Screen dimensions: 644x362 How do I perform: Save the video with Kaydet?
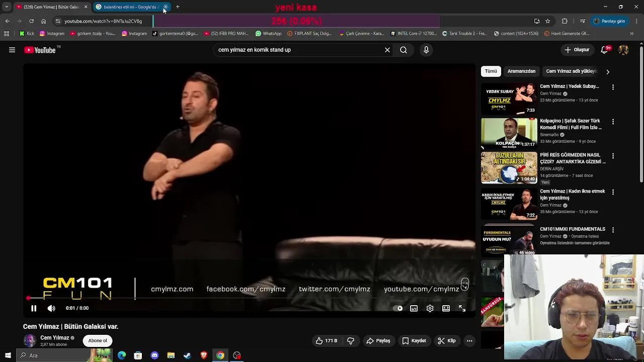[x=414, y=341]
